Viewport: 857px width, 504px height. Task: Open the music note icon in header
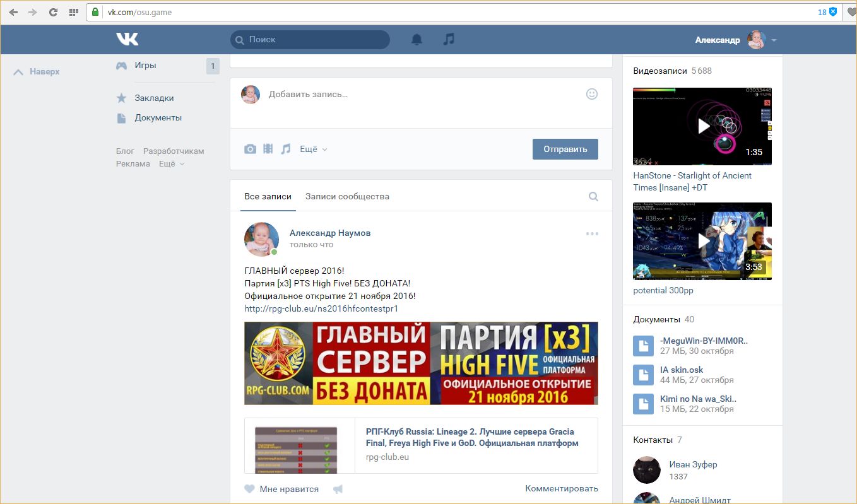(x=449, y=39)
